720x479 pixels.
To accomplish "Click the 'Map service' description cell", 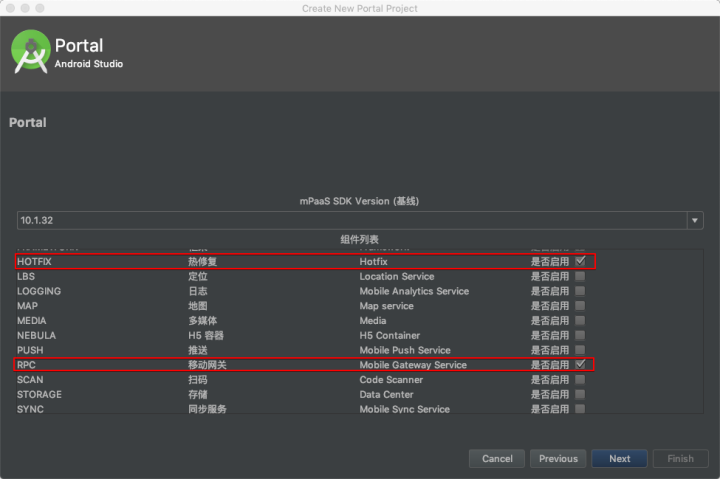I will pyautogui.click(x=386, y=306).
